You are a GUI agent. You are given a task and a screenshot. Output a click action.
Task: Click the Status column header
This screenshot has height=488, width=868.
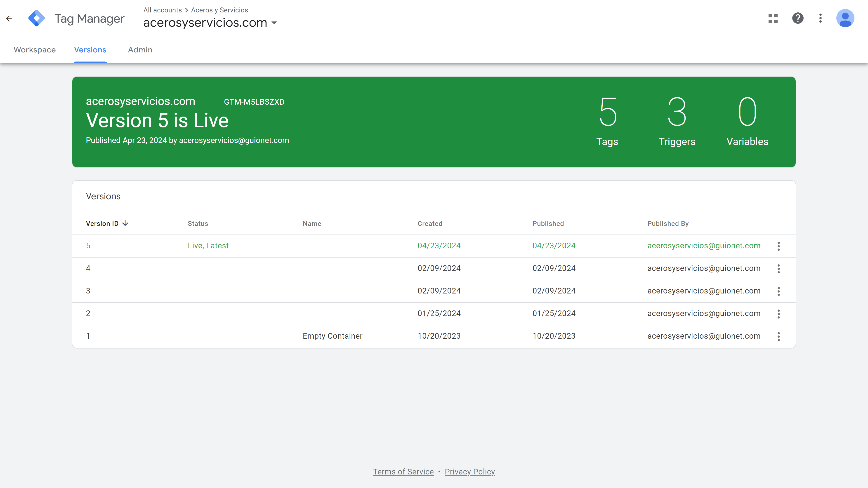[x=198, y=223]
